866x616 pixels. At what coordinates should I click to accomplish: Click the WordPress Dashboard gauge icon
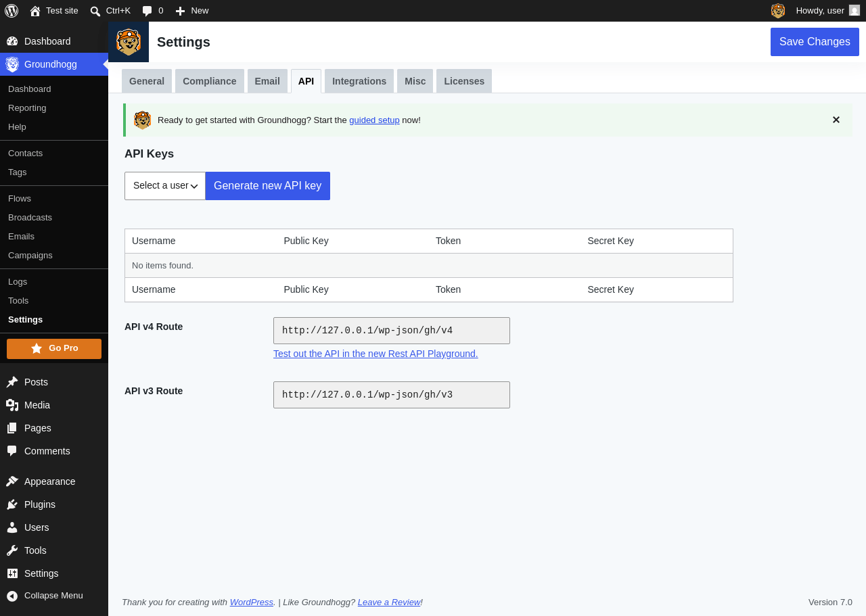tap(12, 41)
